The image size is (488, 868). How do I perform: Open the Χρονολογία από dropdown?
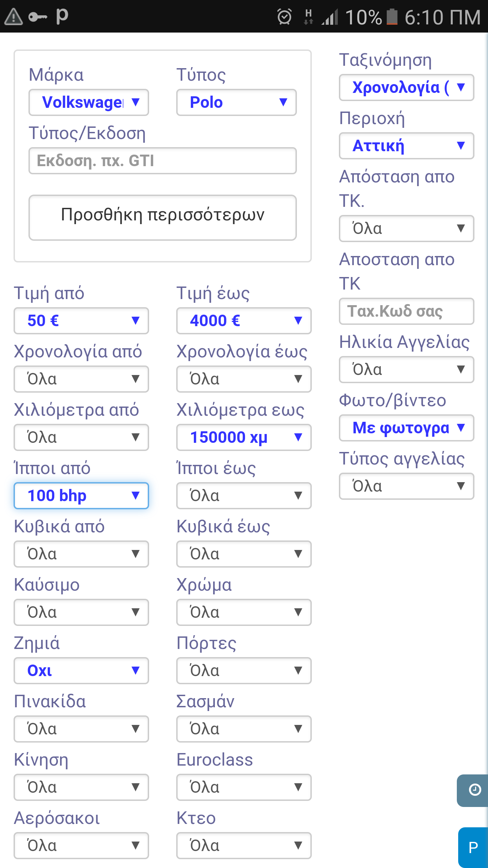(81, 379)
